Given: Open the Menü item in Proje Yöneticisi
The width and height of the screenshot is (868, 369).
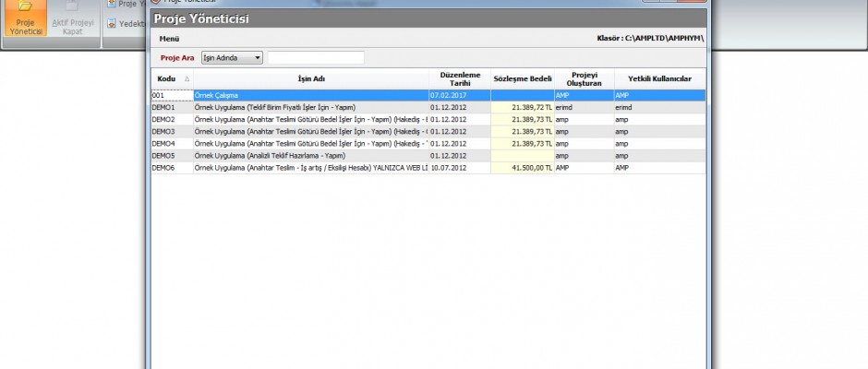Looking at the screenshot, I should (169, 39).
